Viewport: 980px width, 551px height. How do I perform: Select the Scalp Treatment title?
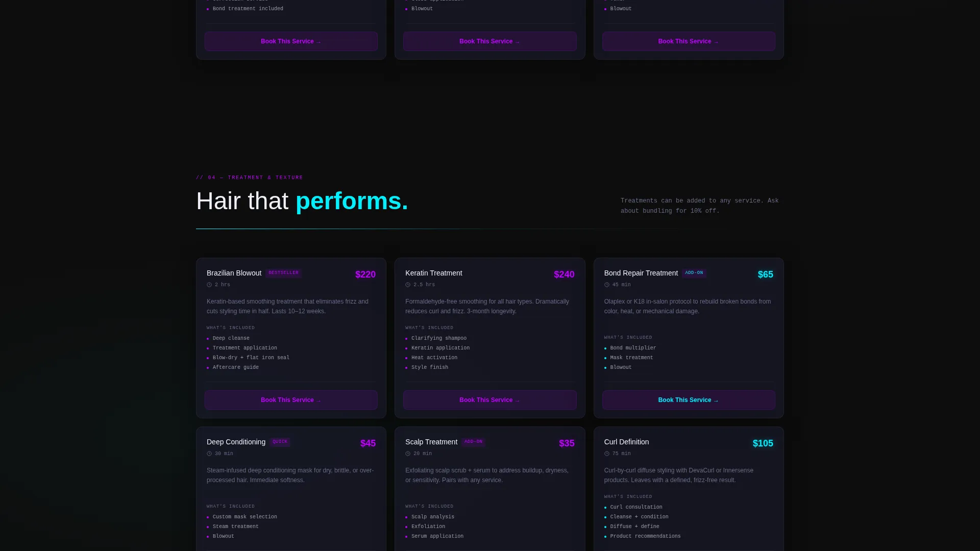click(x=431, y=442)
